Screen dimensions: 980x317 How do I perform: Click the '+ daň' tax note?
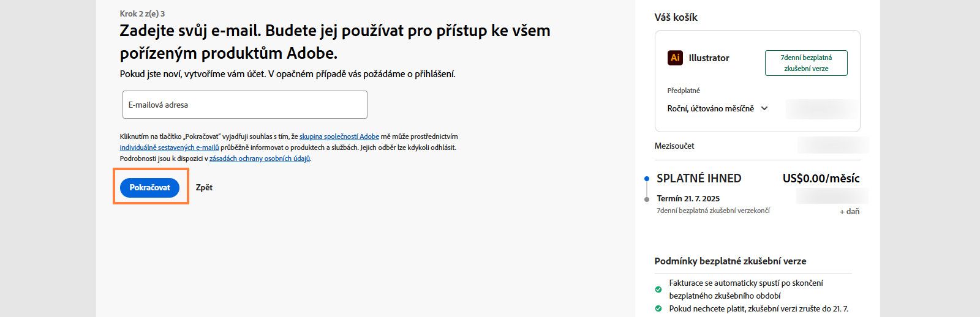(x=849, y=211)
